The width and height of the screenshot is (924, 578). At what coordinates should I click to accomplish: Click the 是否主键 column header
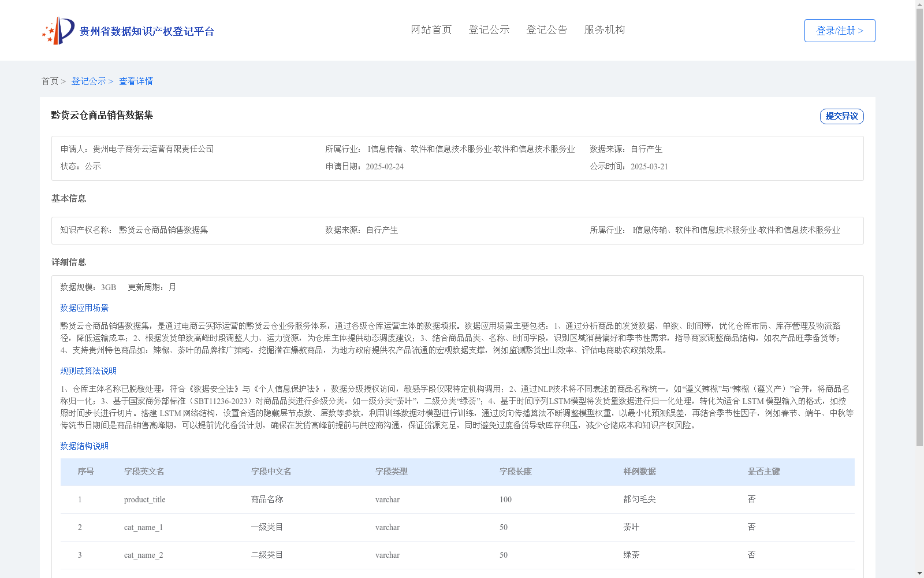click(764, 472)
